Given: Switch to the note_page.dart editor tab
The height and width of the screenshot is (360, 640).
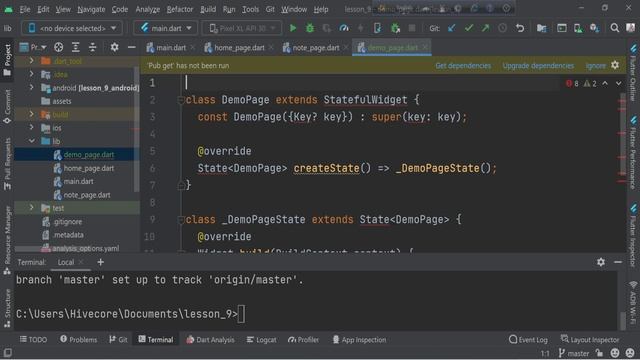Looking at the screenshot, I should tap(315, 48).
